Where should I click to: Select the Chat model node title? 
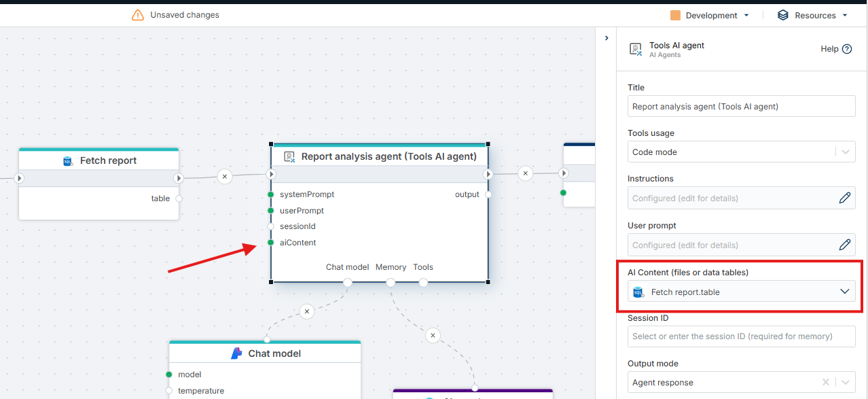click(x=274, y=353)
